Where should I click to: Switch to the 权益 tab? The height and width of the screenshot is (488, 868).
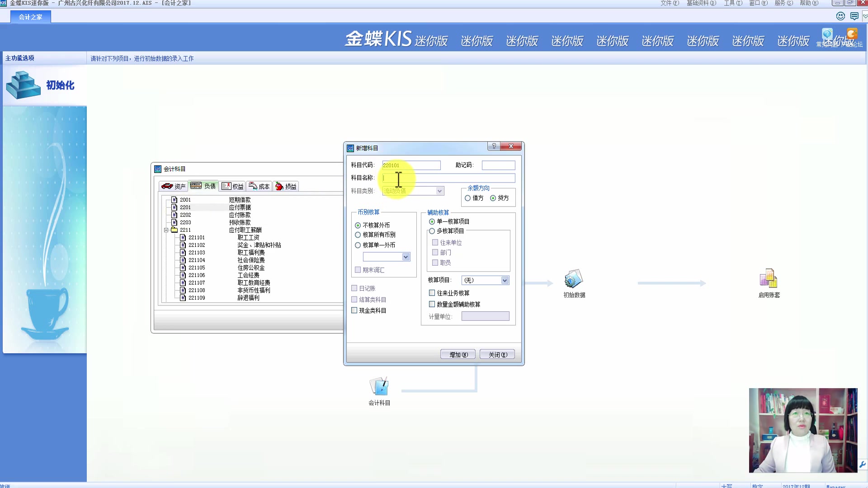coord(233,186)
